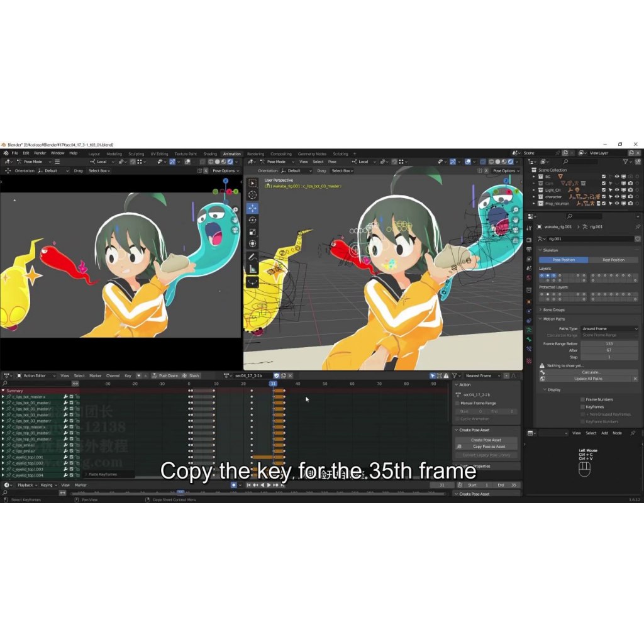Click the Frame Range After value field
This screenshot has width=644, height=644.
[x=609, y=350]
